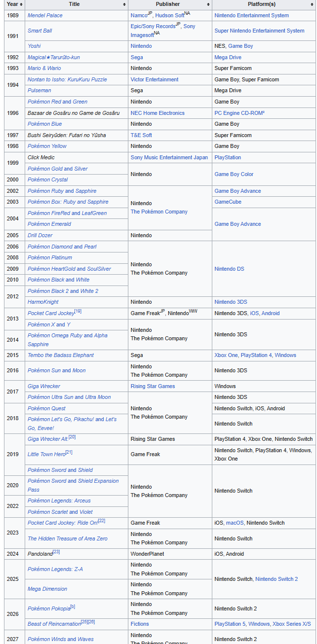Follow the Victor Entertainment link
Screen dimensions: 317x644
click(155, 79)
